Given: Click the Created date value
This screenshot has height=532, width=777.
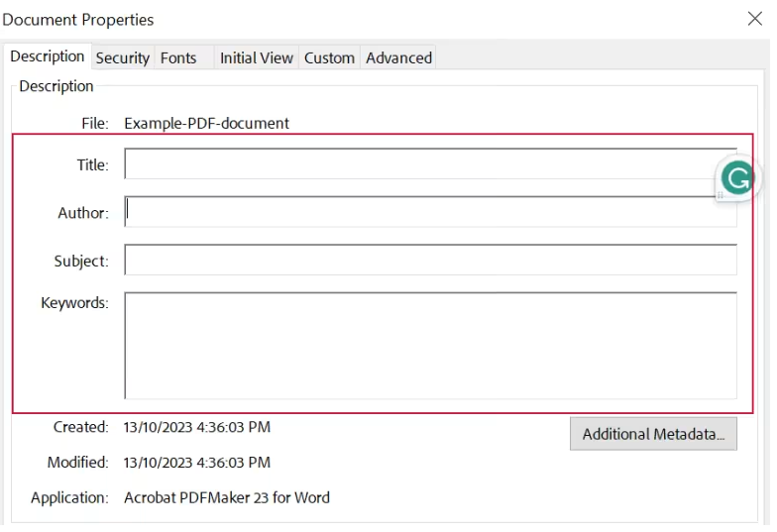Looking at the screenshot, I should (x=196, y=427).
